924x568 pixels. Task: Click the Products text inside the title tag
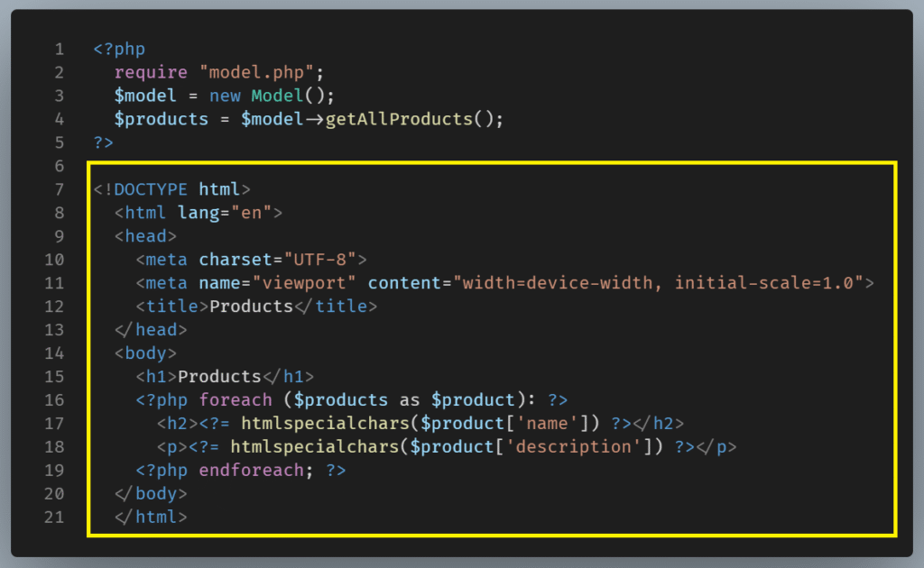[x=251, y=307]
